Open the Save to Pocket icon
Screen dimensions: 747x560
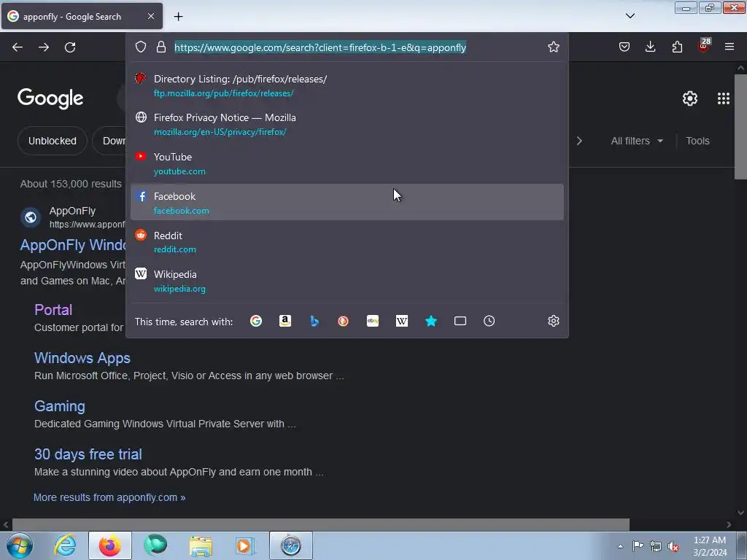(624, 47)
